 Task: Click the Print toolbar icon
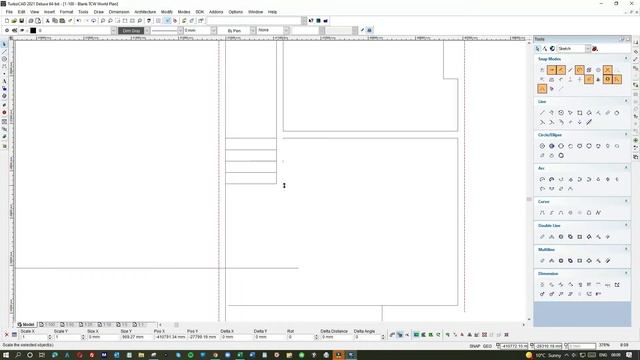pos(31,20)
